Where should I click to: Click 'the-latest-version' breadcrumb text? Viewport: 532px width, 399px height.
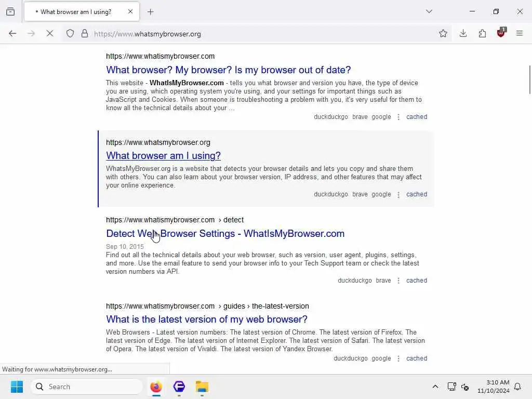(280, 306)
